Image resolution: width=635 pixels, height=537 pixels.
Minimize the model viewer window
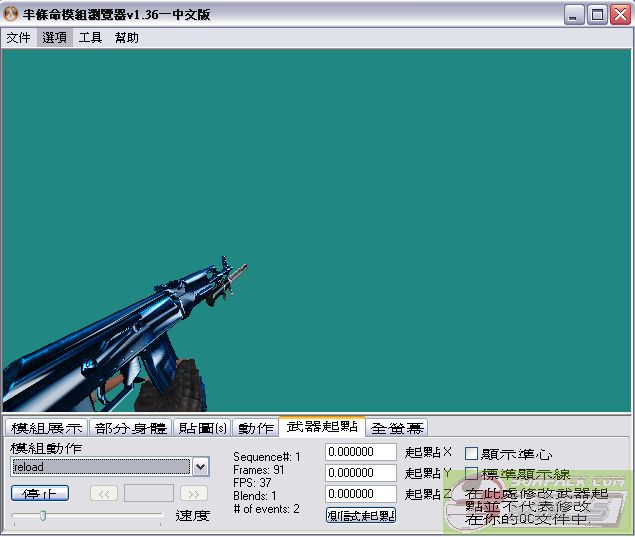[574, 14]
